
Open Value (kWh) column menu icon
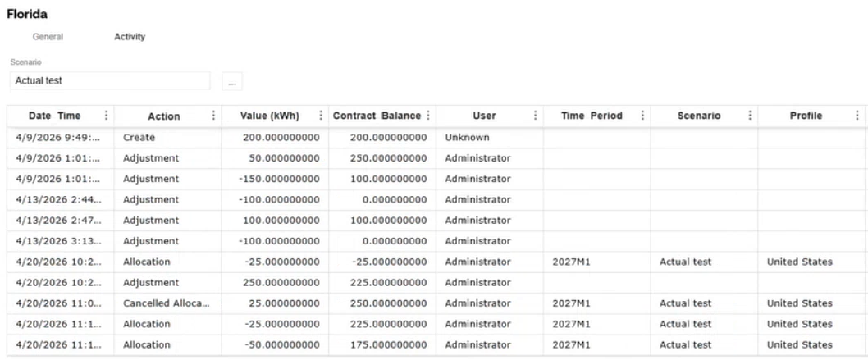point(321,116)
